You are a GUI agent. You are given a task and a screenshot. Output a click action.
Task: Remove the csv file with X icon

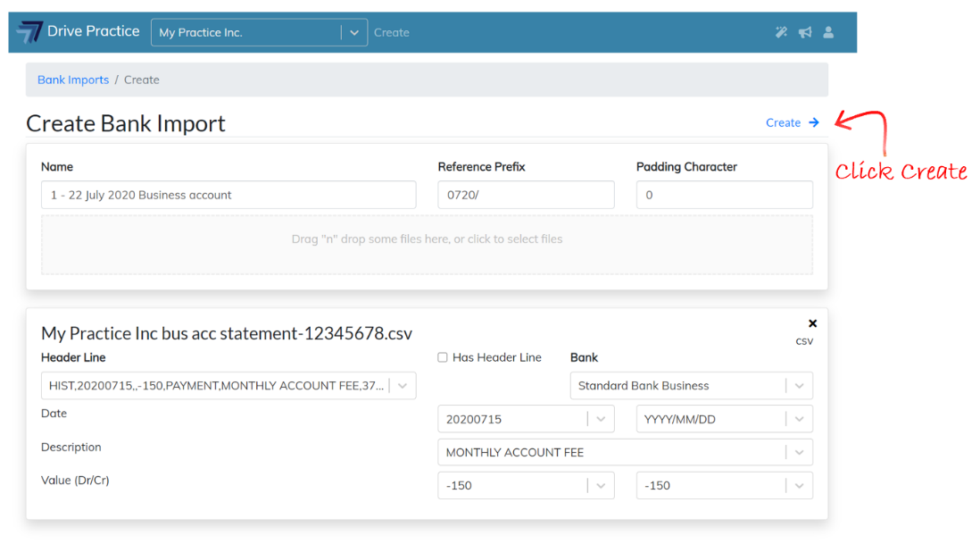click(812, 323)
